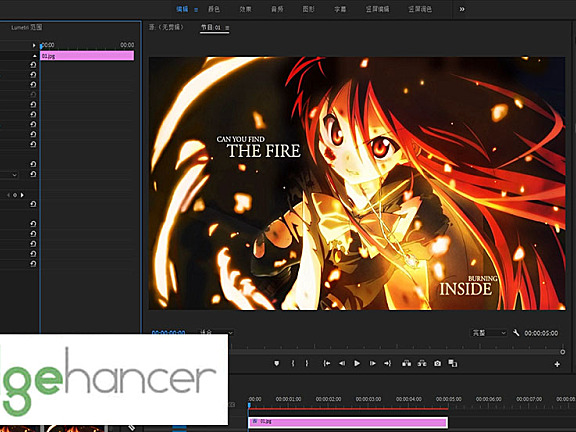Viewport: 576px width, 432px height.
Task: Click 00:00:06:00 on the timeline ruler
Action: pos(489,399)
